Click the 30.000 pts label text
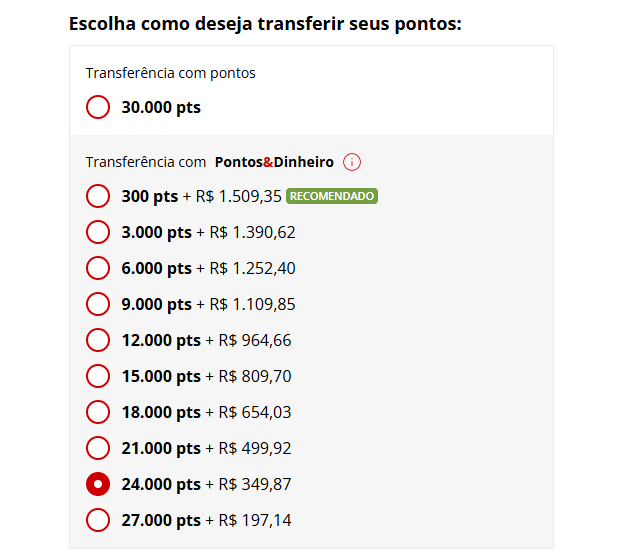Image resolution: width=619 pixels, height=554 pixels. pos(161,107)
